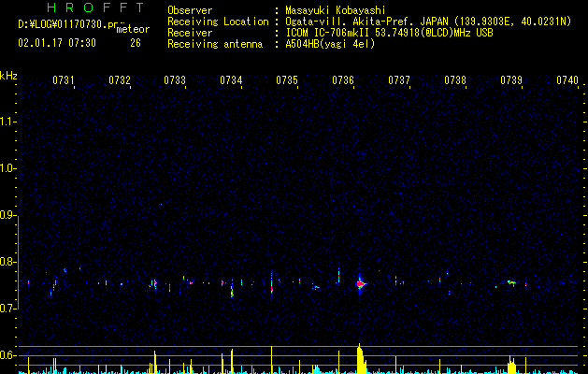Click the date stamp 02.01.17 07:30
588x374 pixels.
click(x=57, y=43)
